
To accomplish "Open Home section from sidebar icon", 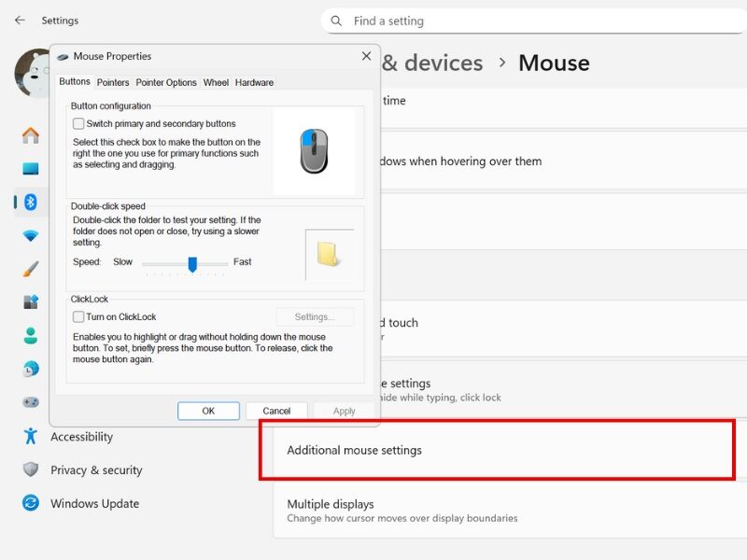I will pos(31,135).
